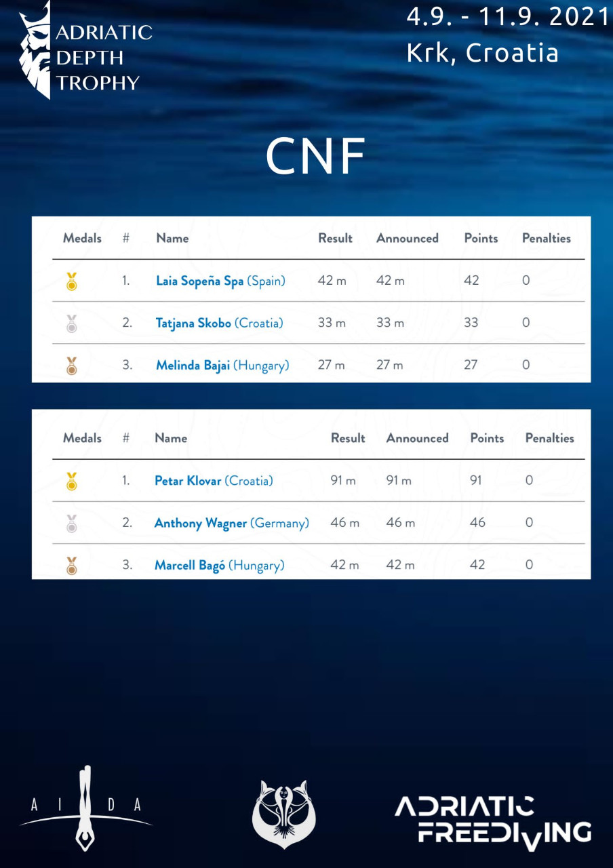Open Anthony Wagner's name link
The image size is (613, 868).
pyautogui.click(x=201, y=523)
